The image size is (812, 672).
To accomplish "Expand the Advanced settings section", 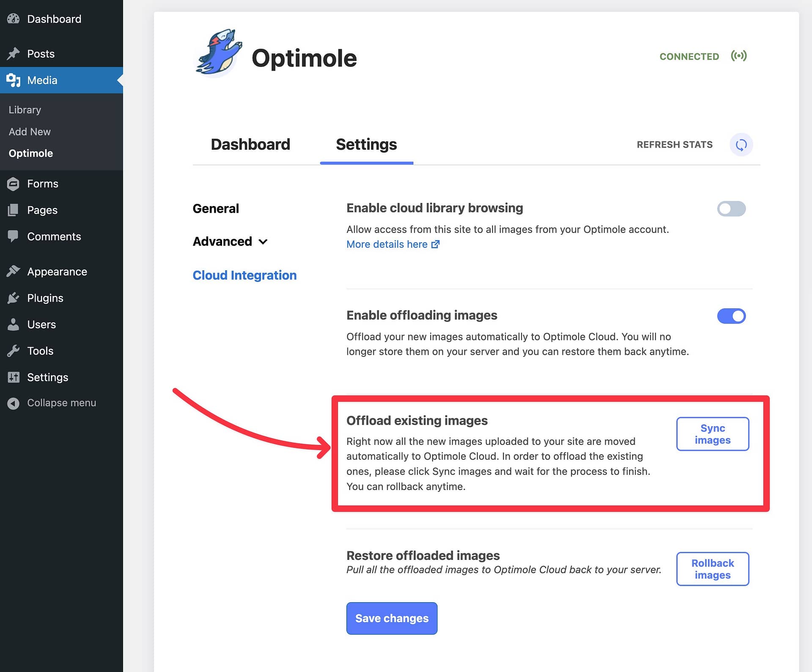I will point(229,241).
